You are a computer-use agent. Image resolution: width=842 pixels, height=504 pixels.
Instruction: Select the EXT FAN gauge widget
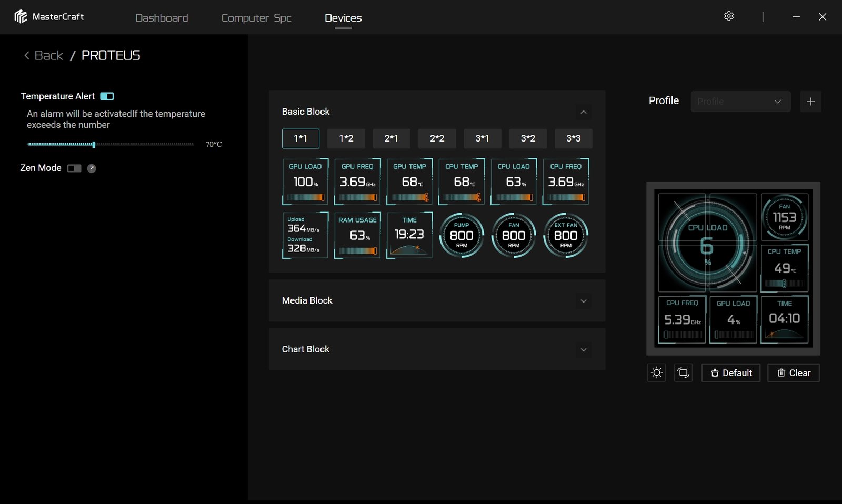[566, 235]
